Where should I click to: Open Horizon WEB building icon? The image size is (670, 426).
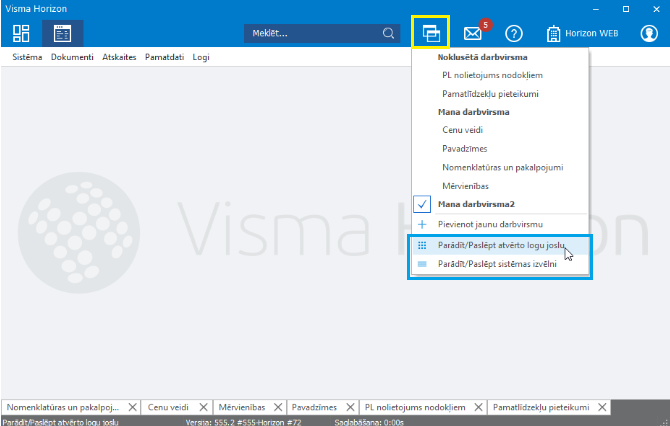[553, 33]
